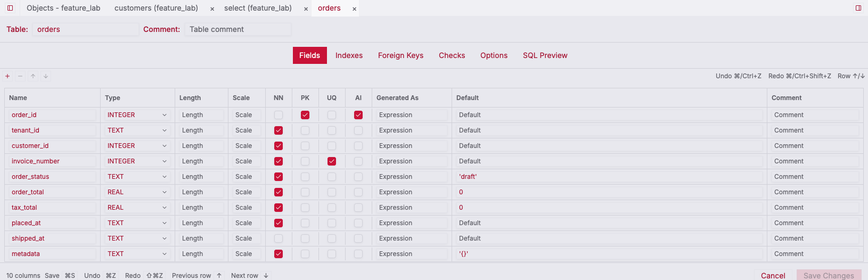Open type dropdown for order_total
This screenshot has width=868, height=280.
137,192
